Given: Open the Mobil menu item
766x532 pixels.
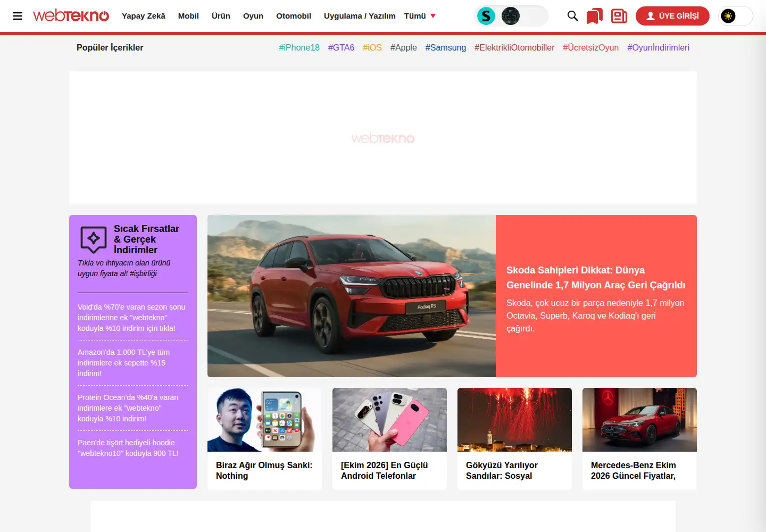Looking at the screenshot, I should pyautogui.click(x=188, y=16).
